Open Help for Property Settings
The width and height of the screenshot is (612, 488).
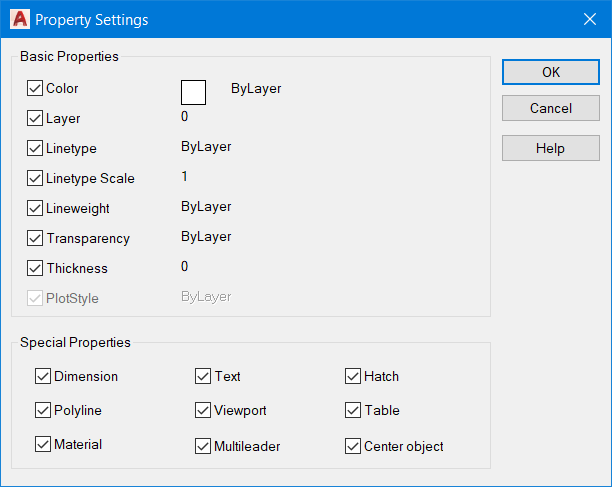click(x=551, y=148)
